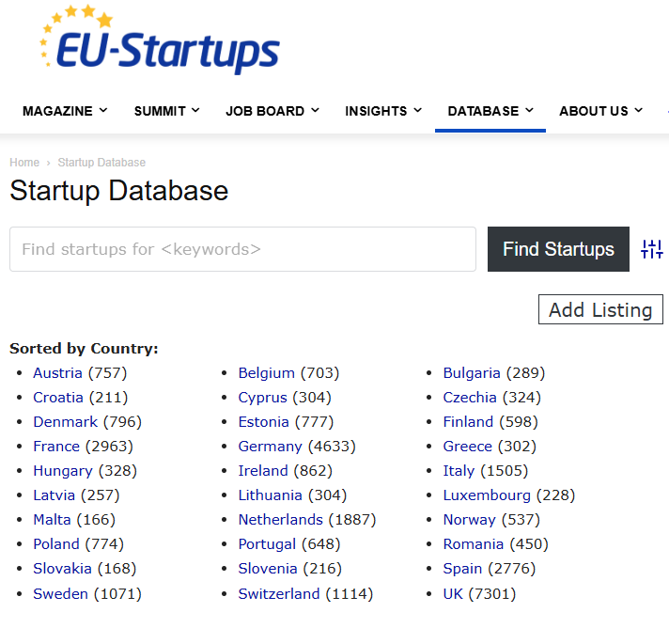This screenshot has height=644, width=669.
Task: Browse startups in Switzerland
Action: pyautogui.click(x=279, y=594)
